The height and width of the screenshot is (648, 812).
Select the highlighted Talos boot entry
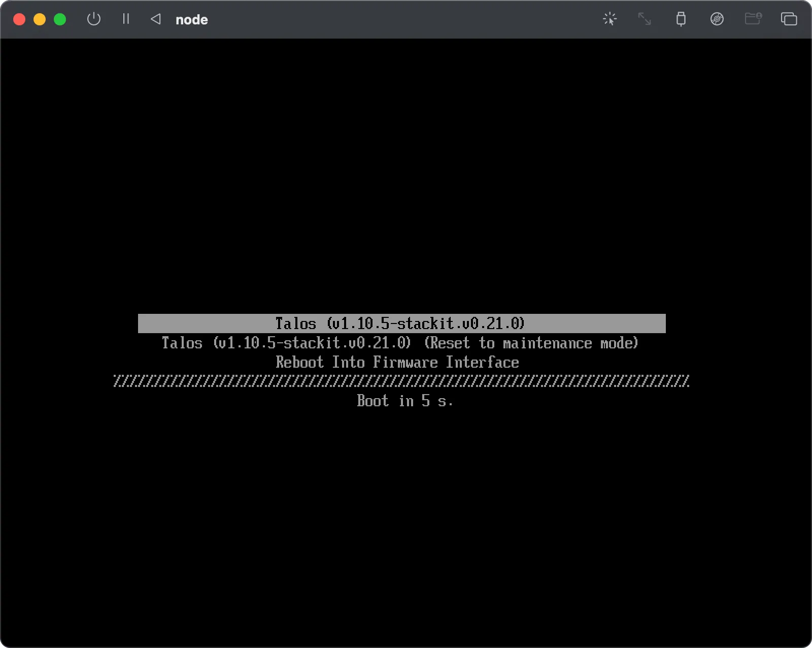401,323
